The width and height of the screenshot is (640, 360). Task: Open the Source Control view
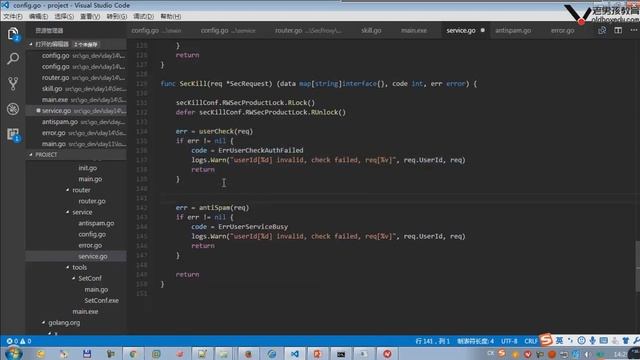(13, 84)
